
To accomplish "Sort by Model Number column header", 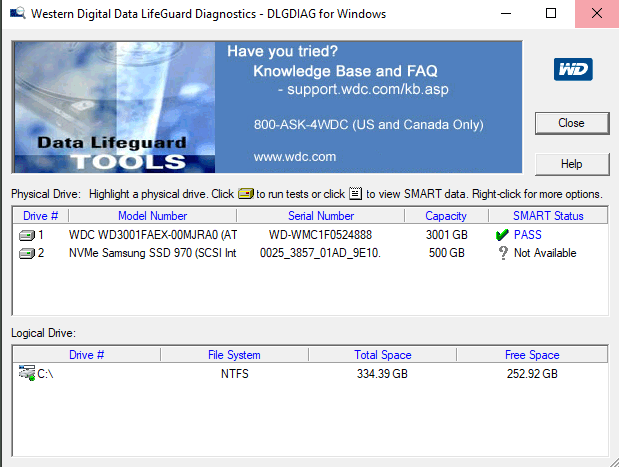I will coord(152,216).
